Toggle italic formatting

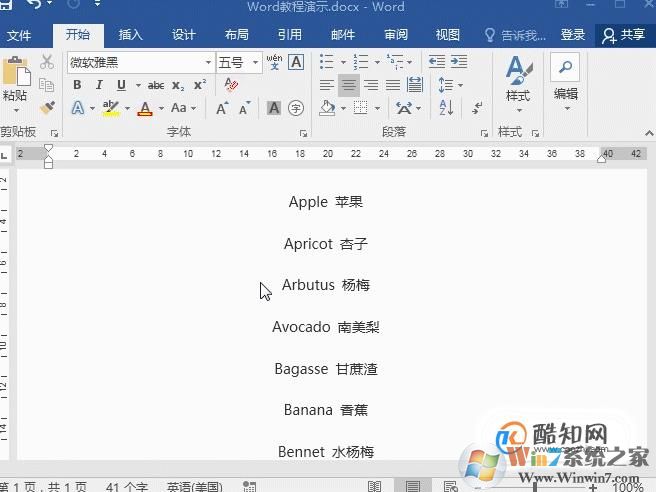[x=99, y=85]
